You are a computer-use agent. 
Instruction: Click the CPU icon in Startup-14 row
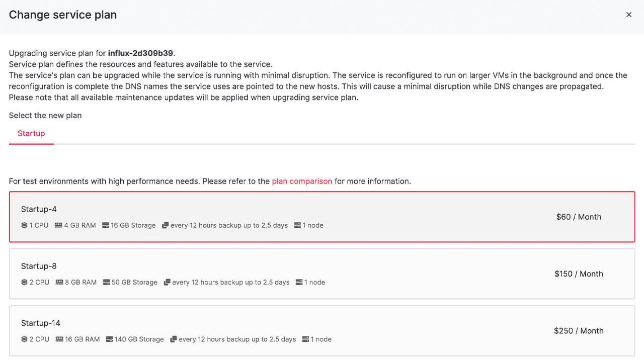[x=24, y=339]
